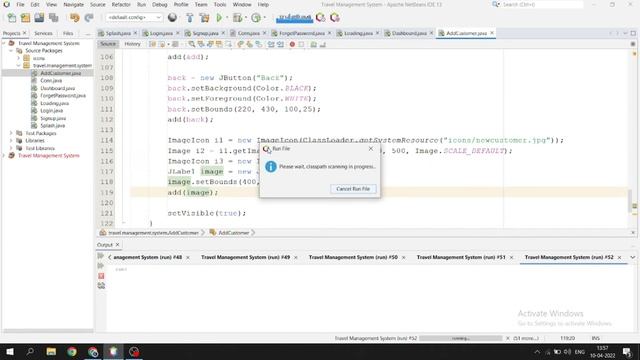Click the Undo toolbar icon
Image resolution: width=640 pixels, height=360 pixels.
pyautogui.click(x=75, y=18)
